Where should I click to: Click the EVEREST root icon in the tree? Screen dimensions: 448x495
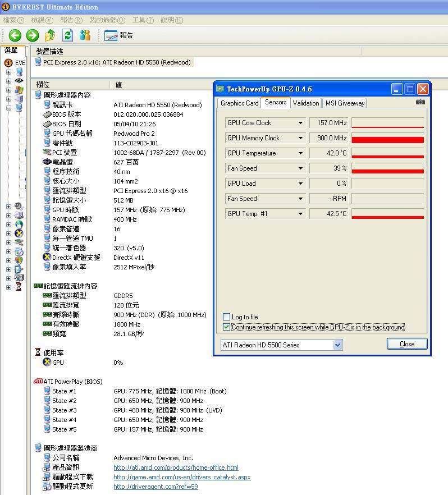[x=8, y=63]
